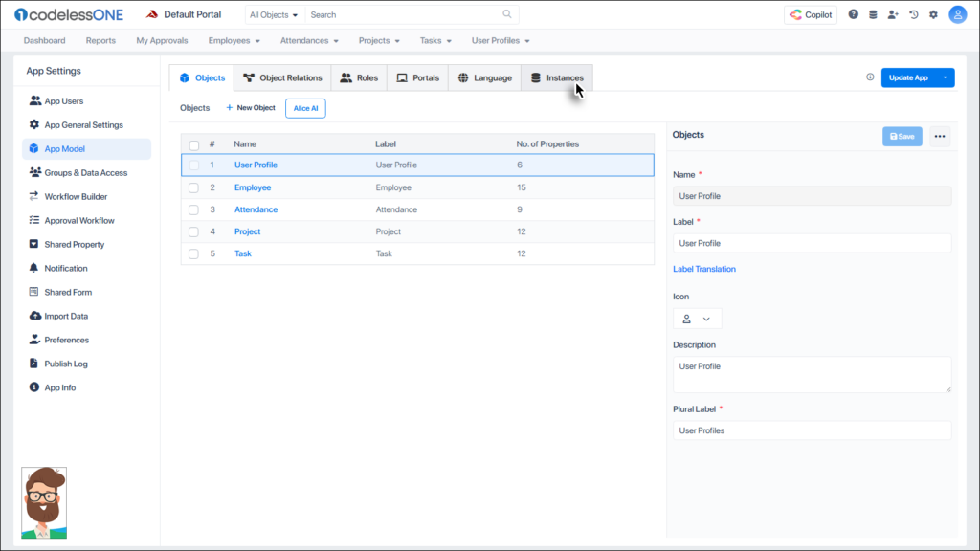This screenshot has width=980, height=551.
Task: Switch to the Language tab
Action: point(485,78)
